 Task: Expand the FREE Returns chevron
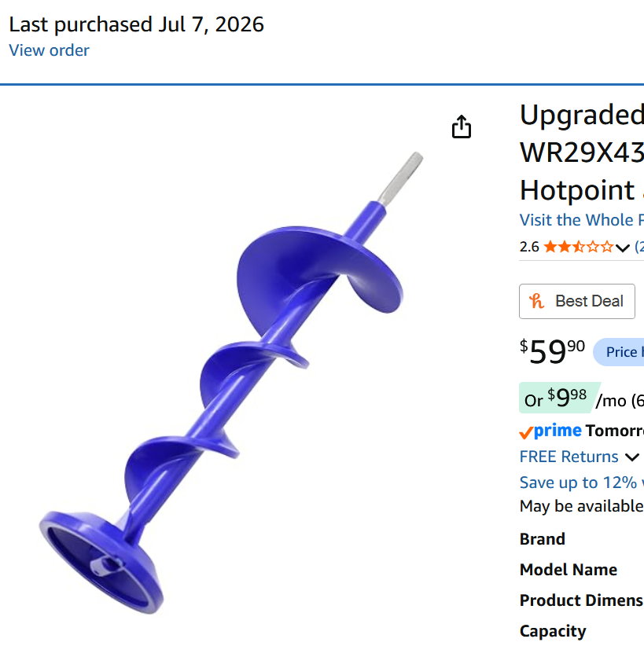point(632,457)
